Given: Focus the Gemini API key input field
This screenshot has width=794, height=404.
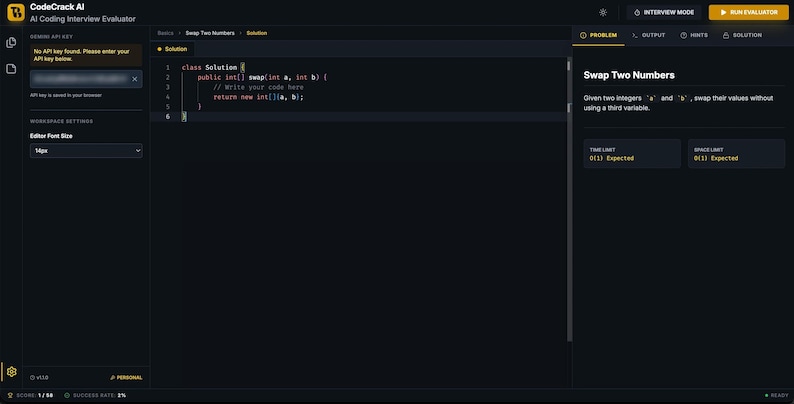Looking at the screenshot, I should coord(86,79).
